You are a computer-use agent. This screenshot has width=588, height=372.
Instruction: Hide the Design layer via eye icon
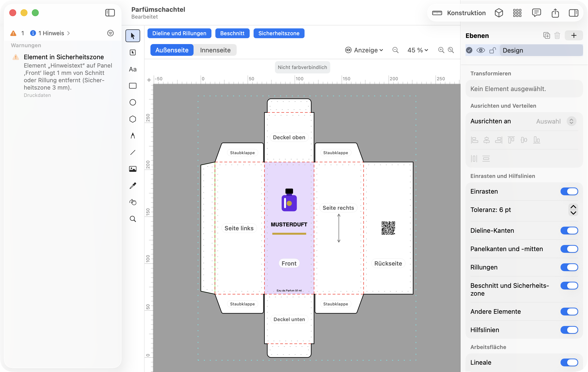pyautogui.click(x=481, y=50)
